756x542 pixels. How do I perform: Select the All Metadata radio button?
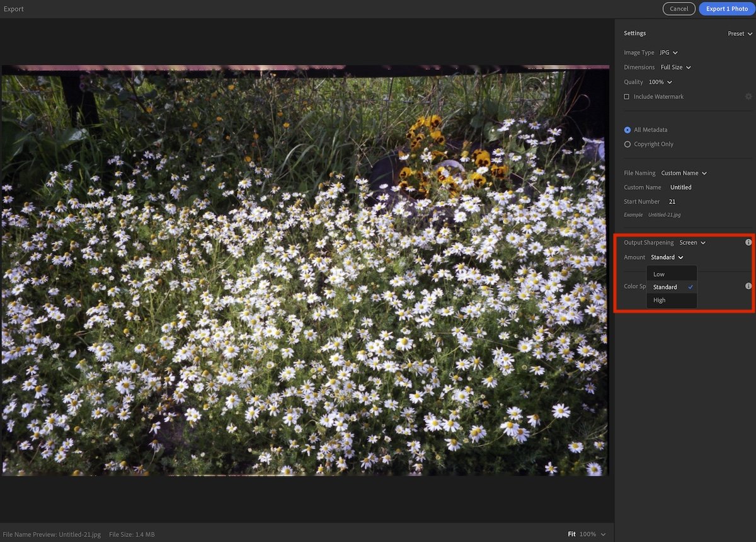[x=627, y=129]
